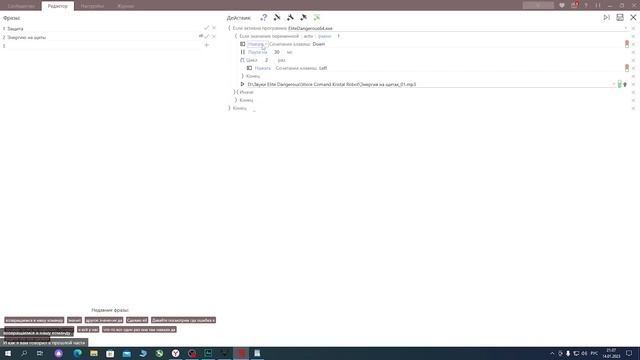Screen dimensions: 640x360
Task: Confirm phrase Защита with its checkmark
Action: [x=207, y=28]
